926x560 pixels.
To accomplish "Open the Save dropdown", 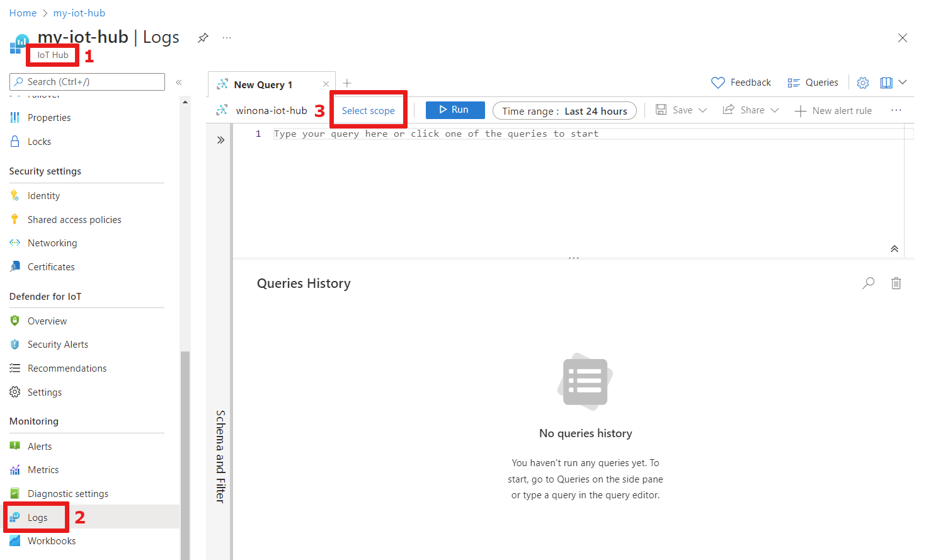I will point(682,110).
